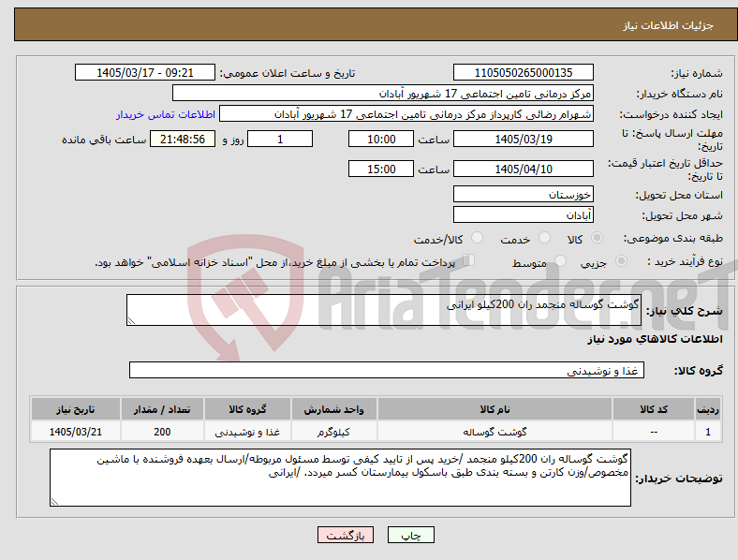Click the گروه کالا field غذا و نوشیدنی
This screenshot has height=560, width=738.
pos(387,370)
